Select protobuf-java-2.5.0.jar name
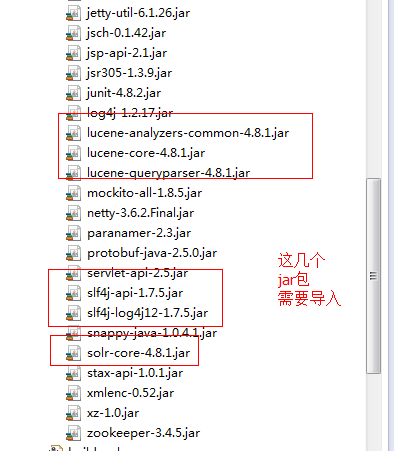Image resolution: width=394 pixels, height=451 pixels. (x=152, y=253)
